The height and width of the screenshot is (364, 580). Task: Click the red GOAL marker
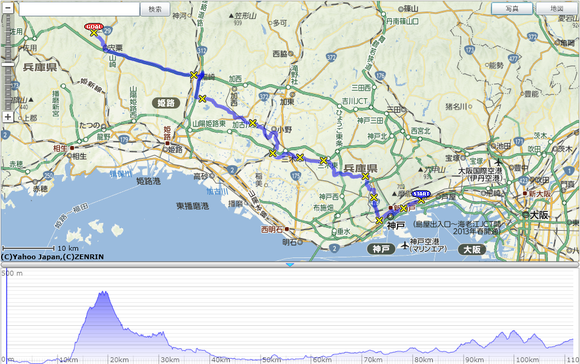[x=94, y=27]
